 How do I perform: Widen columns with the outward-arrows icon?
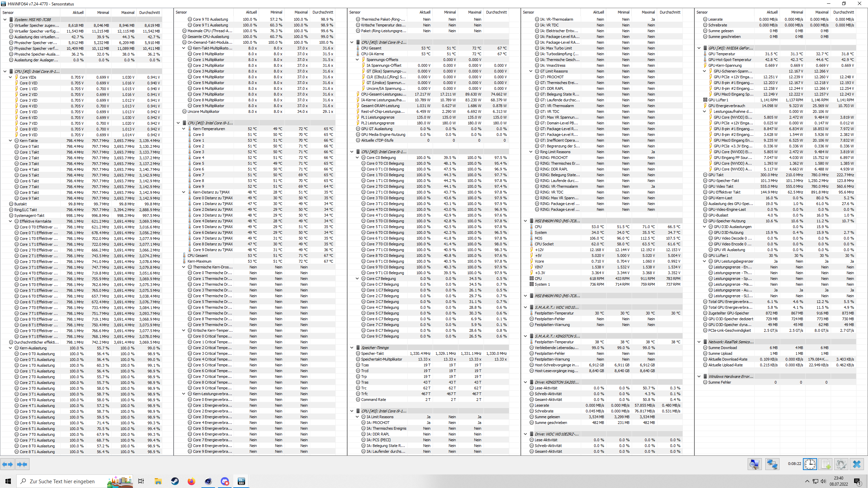(x=7, y=464)
